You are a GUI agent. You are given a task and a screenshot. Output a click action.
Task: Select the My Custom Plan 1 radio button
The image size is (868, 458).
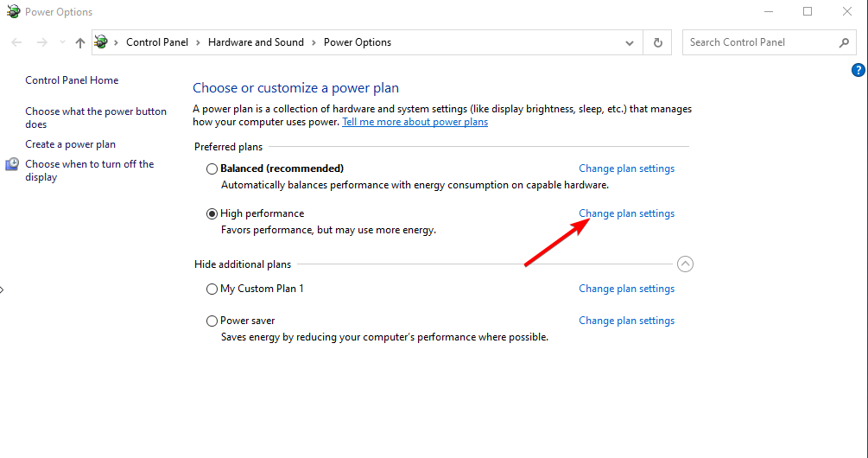point(212,289)
